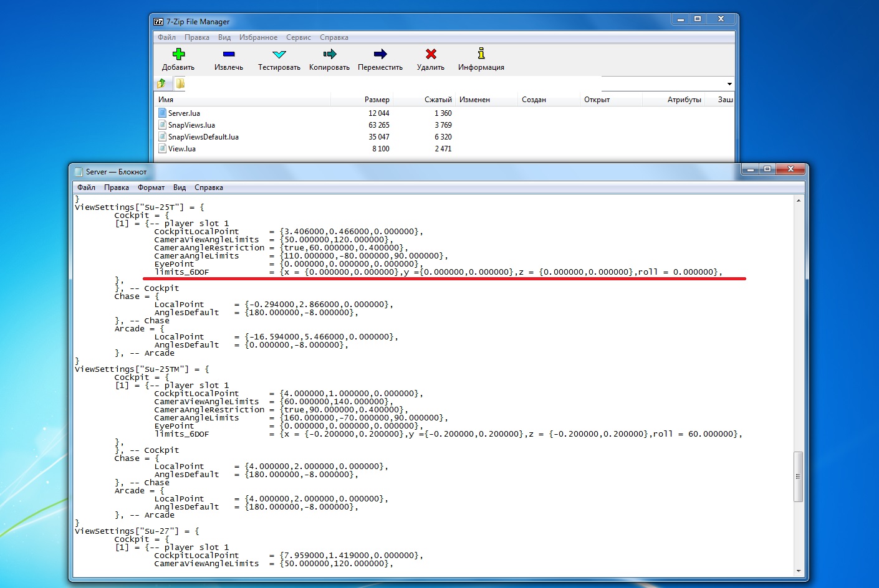The image size is (879, 588).
Task: Click the Notepad title bar icon
Action: [78, 171]
